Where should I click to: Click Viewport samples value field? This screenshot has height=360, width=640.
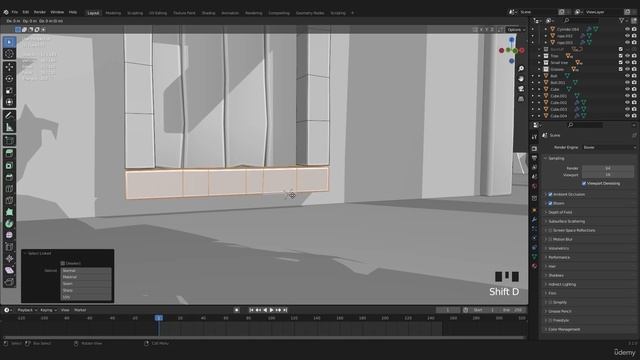[608, 175]
